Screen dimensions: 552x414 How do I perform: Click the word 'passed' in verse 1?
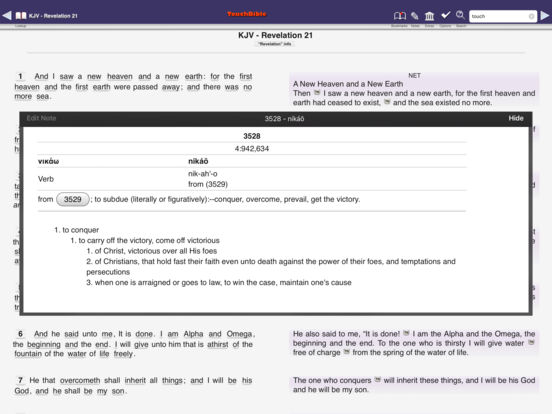point(145,87)
